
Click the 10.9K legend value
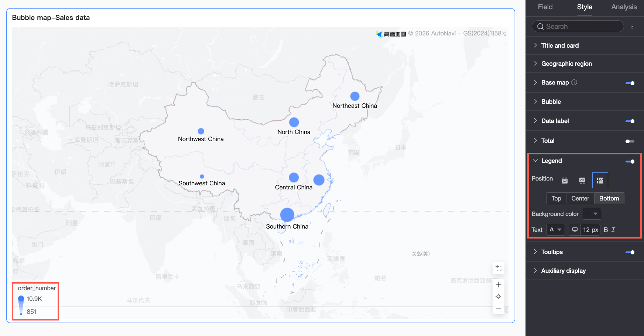34,299
